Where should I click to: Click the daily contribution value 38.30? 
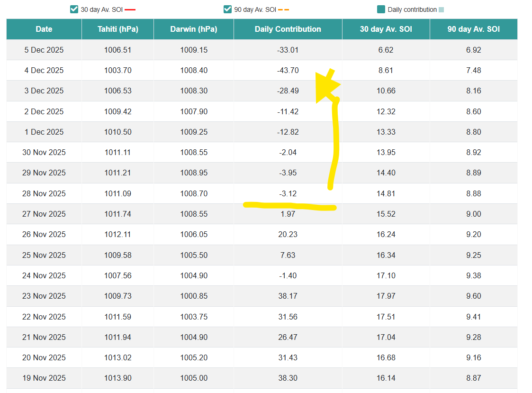pyautogui.click(x=288, y=378)
